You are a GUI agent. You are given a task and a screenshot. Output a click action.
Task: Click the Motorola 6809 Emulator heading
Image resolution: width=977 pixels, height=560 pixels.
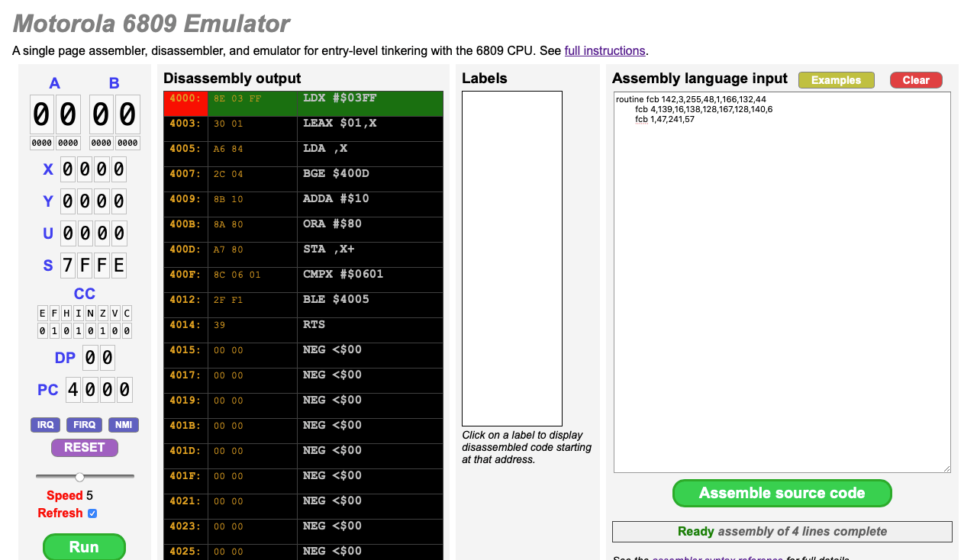(x=151, y=24)
